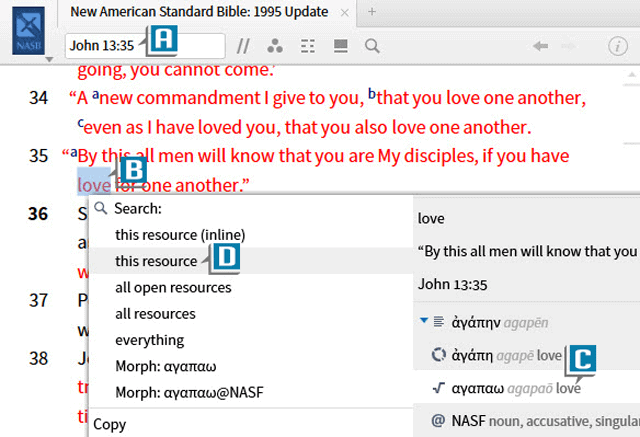Choose 'everything' search option
The width and height of the screenshot is (640, 437).
[149, 340]
